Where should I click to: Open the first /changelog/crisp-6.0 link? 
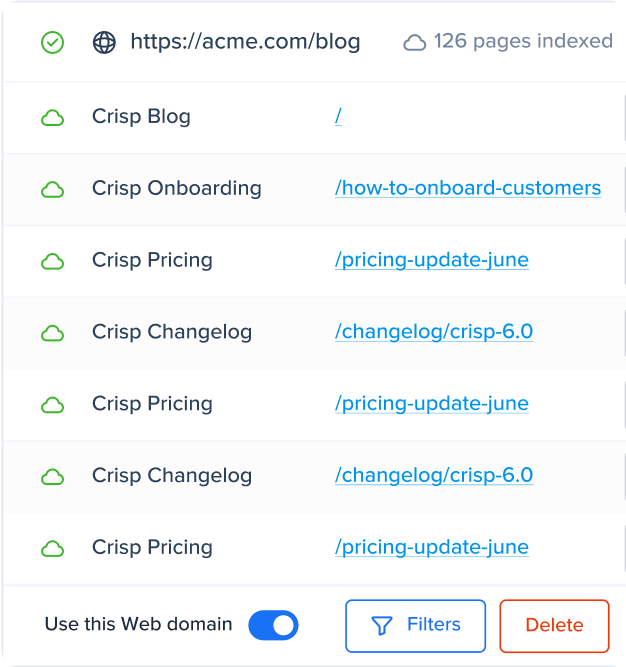point(434,333)
